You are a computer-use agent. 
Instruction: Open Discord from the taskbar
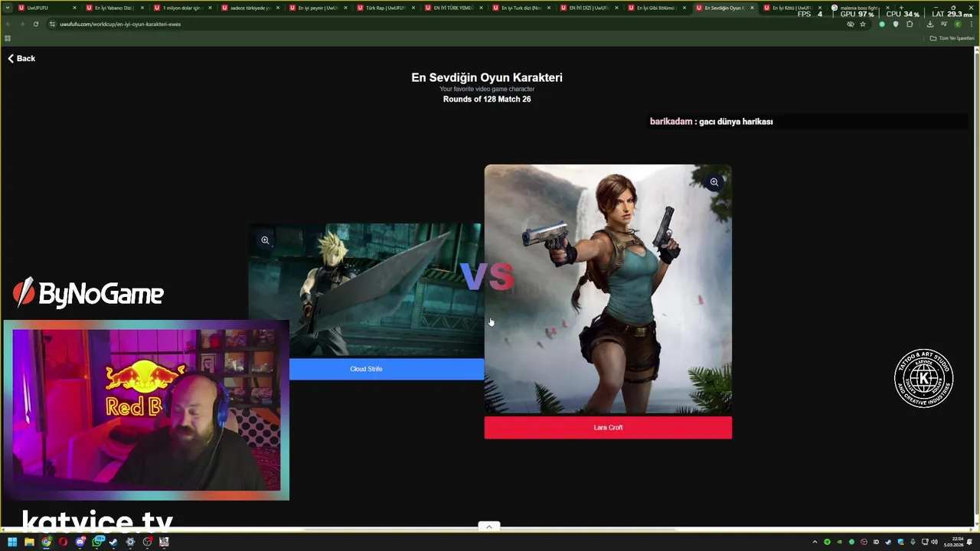point(80,542)
